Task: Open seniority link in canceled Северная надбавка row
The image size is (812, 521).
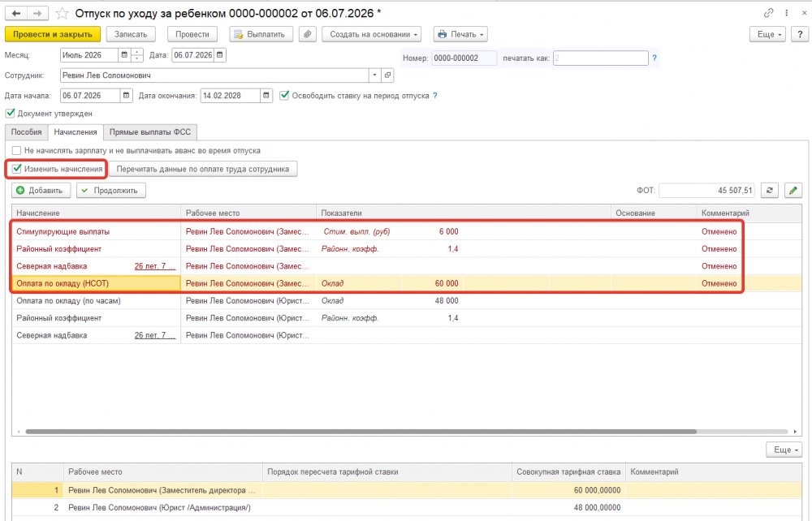Action: 155,266
